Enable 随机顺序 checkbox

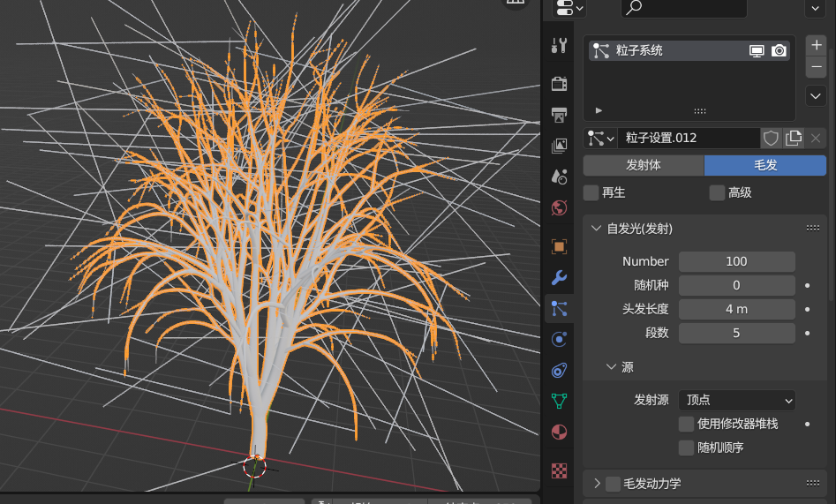[686, 448]
